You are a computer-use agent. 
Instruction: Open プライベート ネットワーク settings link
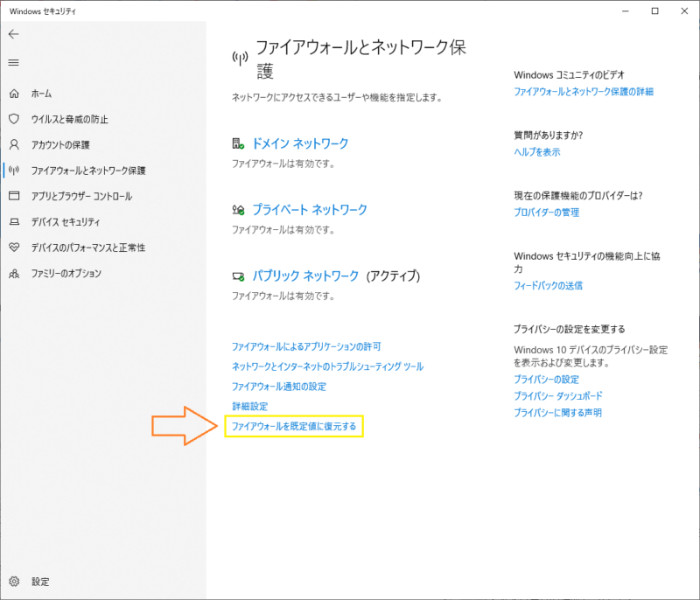[310, 210]
